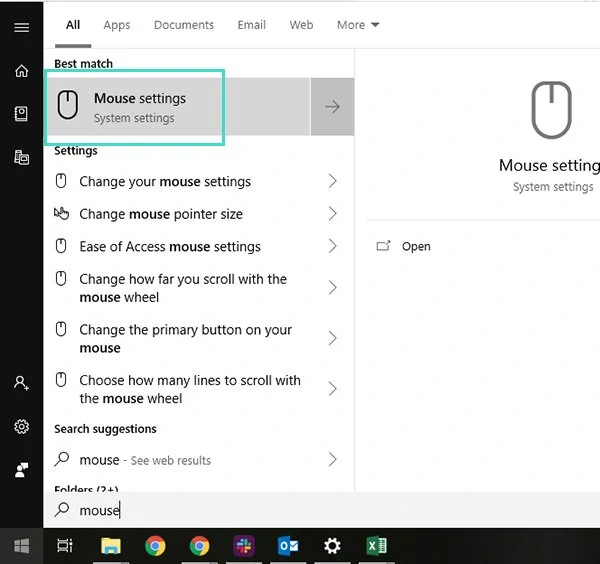600x564 pixels.
Task: Click the devices icon in sidebar
Action: pyautogui.click(x=21, y=157)
